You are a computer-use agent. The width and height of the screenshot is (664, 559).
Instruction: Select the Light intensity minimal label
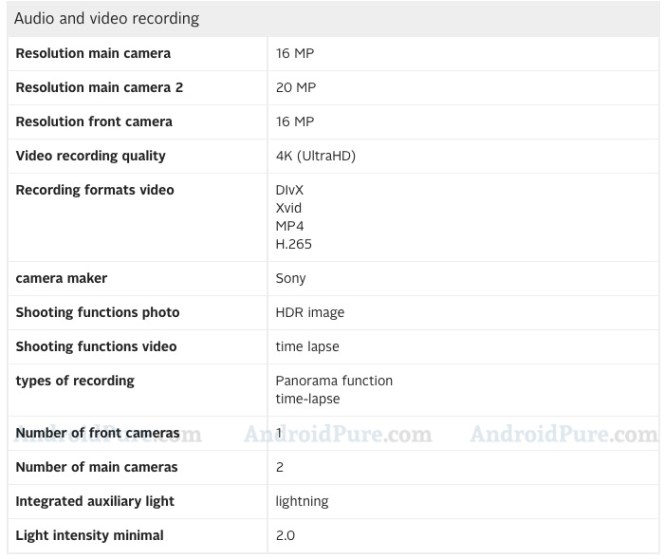point(90,536)
